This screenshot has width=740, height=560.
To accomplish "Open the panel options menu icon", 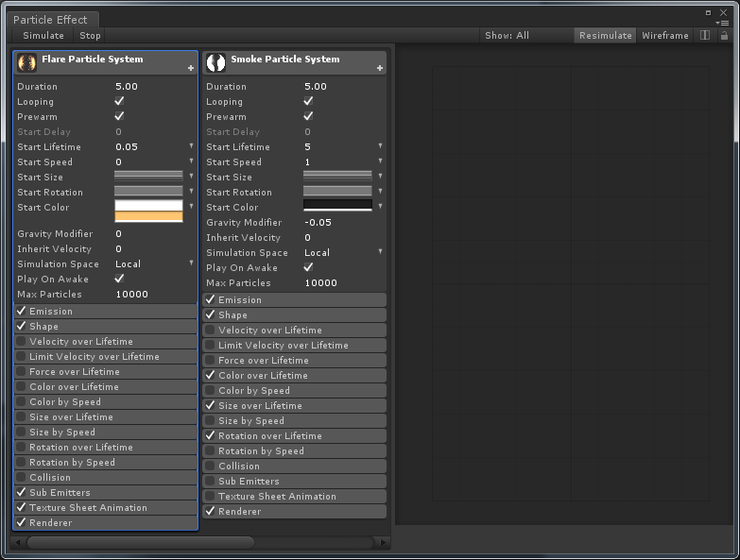I will 723,23.
